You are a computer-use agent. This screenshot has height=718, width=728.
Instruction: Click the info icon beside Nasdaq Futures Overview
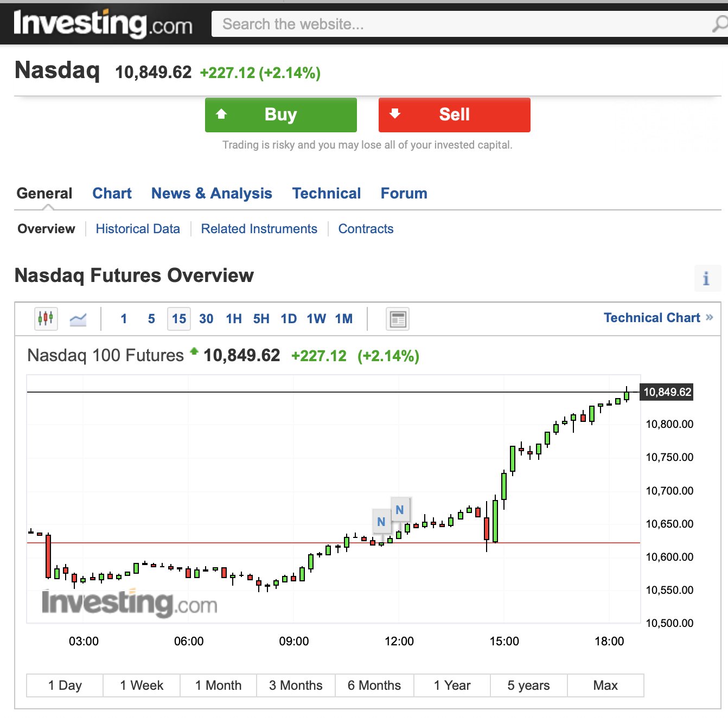(x=707, y=278)
